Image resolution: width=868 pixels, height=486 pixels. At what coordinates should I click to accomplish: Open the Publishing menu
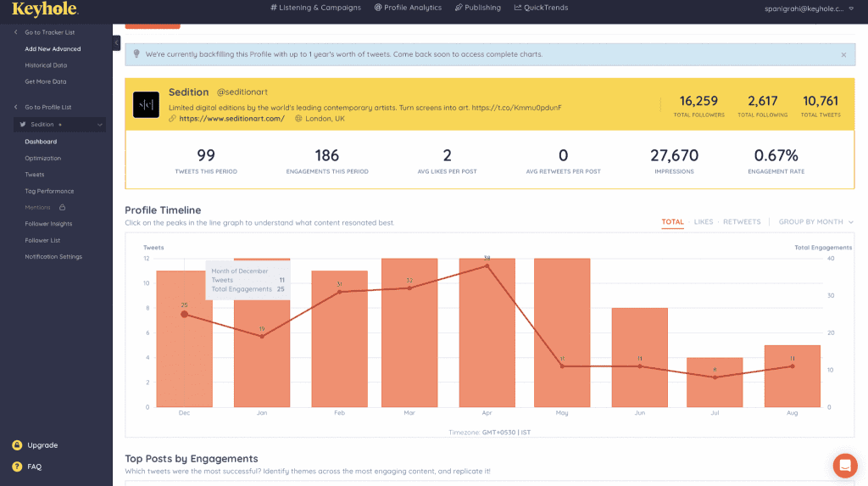(478, 8)
